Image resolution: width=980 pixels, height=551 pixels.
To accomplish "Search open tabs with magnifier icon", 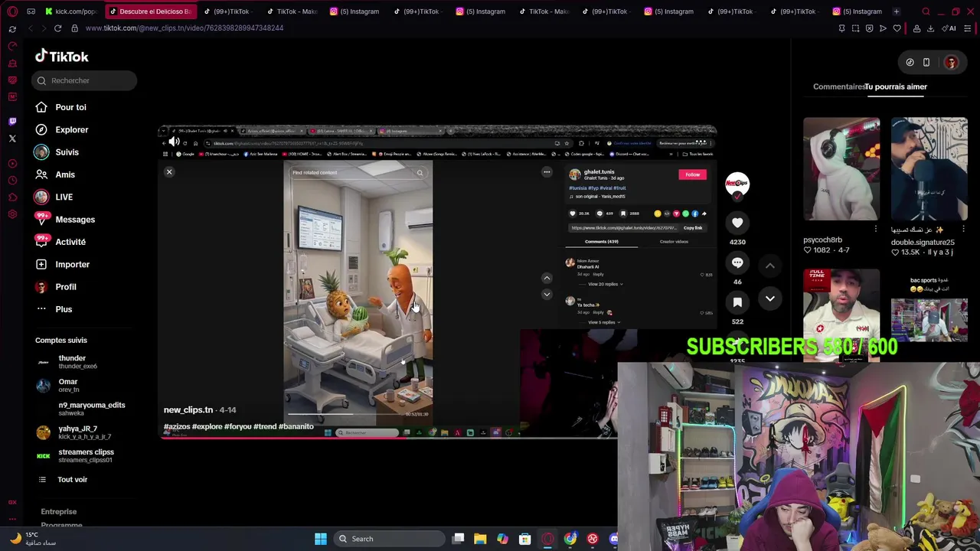I will click(x=926, y=11).
